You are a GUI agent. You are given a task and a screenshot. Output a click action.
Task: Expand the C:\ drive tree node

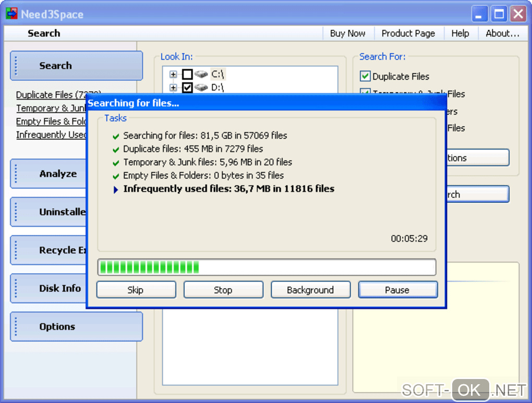pos(173,74)
